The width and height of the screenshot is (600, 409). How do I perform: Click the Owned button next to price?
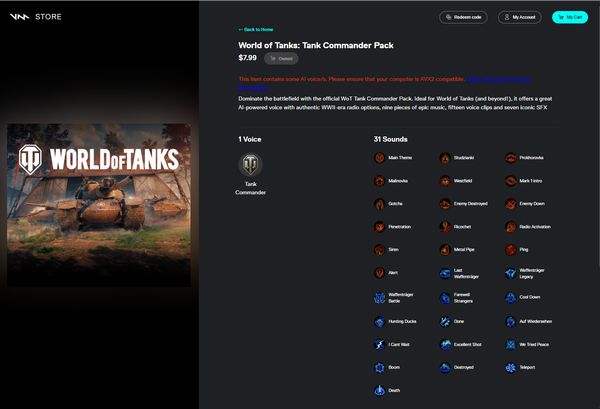[x=281, y=59]
